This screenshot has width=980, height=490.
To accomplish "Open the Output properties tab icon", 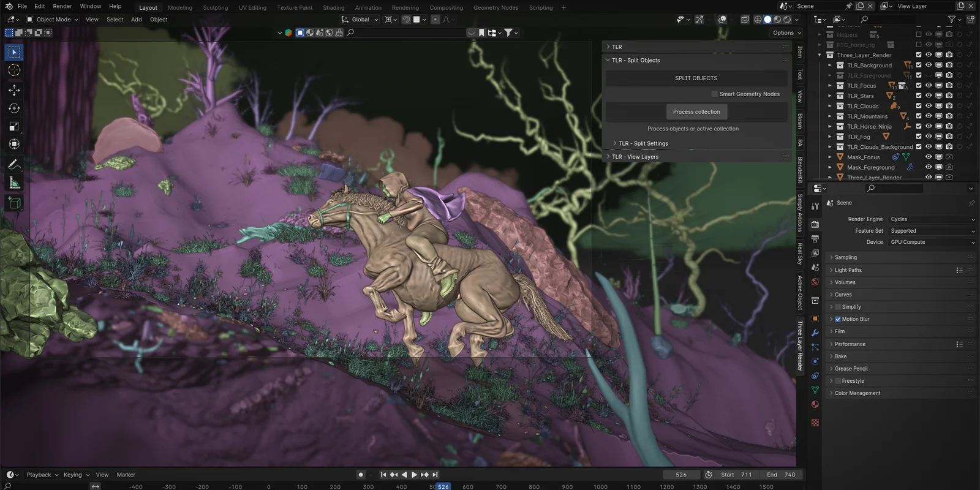I will [815, 238].
